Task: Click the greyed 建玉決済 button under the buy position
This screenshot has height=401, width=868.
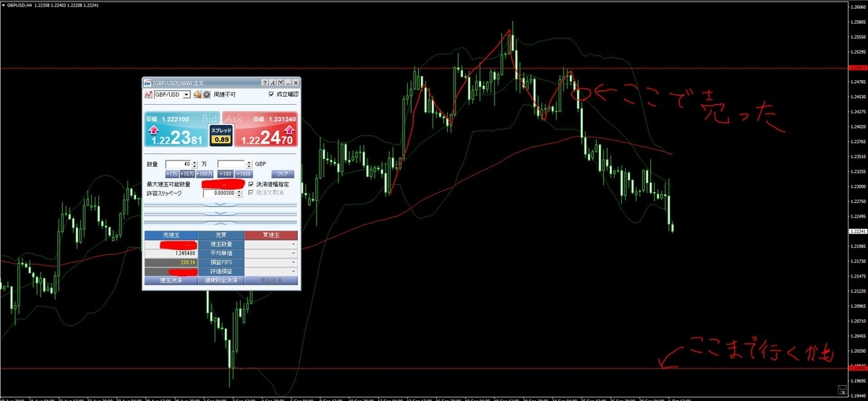Action: 271,280
